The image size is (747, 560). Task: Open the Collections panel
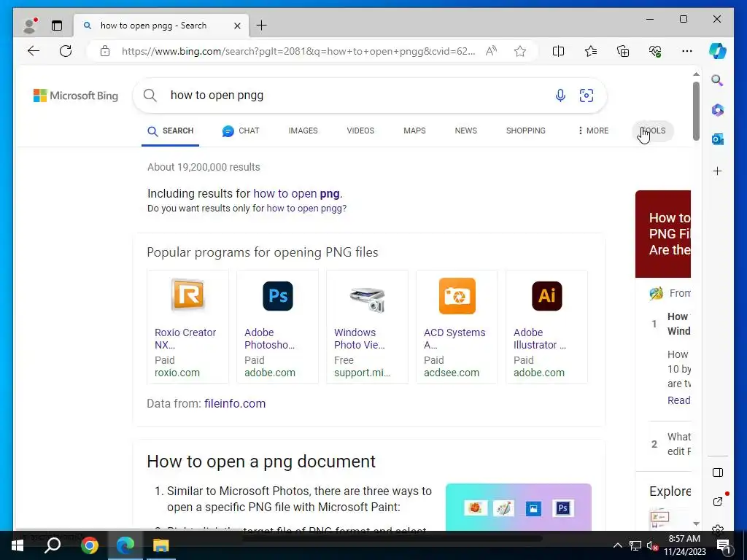623,51
